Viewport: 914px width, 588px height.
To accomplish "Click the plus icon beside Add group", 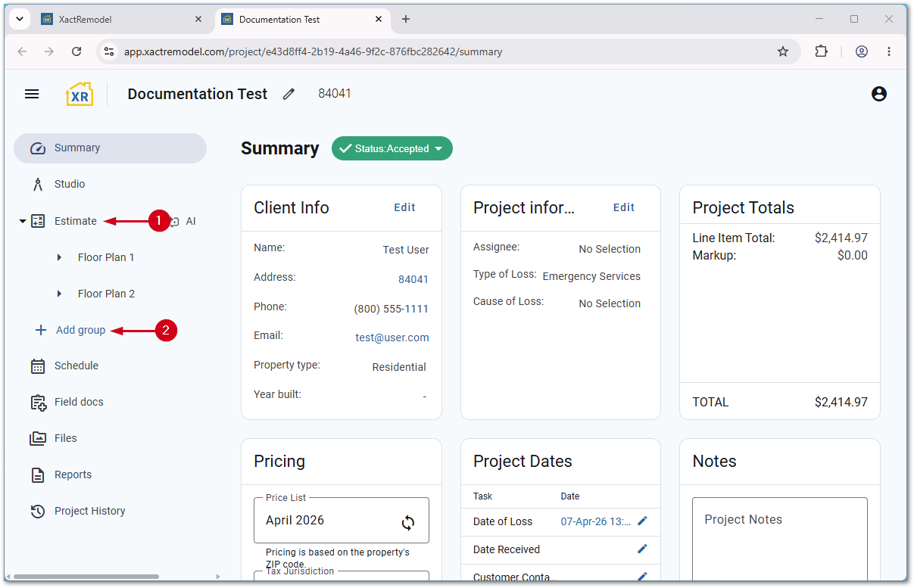I will click(x=41, y=330).
